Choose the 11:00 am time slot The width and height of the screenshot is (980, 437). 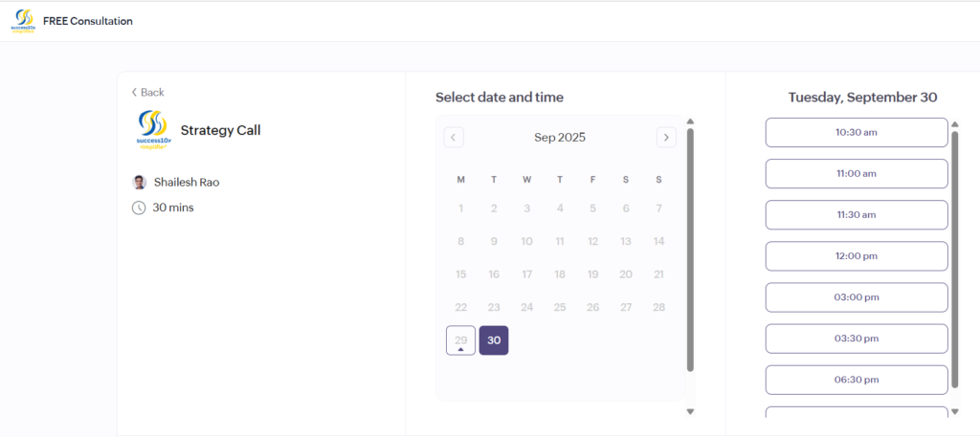856,174
